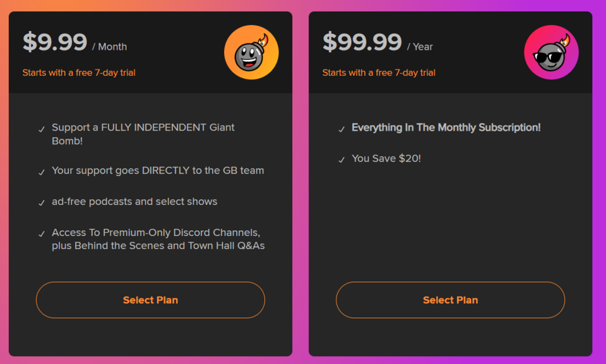Click checkmark beside Everything In Monthly Subscription
The height and width of the screenshot is (364, 606).
coord(342,129)
